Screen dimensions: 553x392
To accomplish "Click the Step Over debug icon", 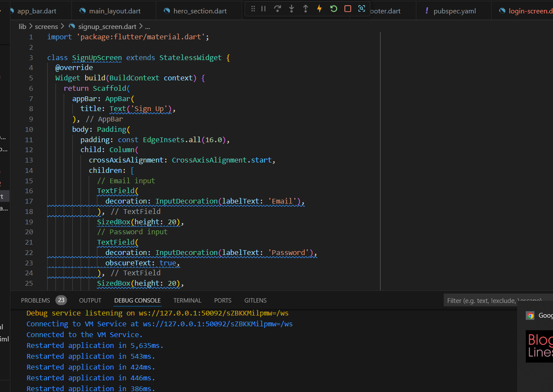I will tap(277, 9).
